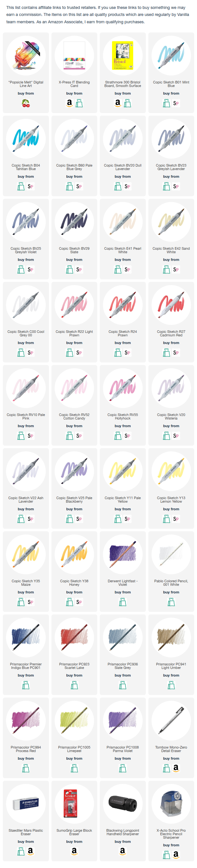Viewport: 197px width, 868px height.
Task: Click green bag icon for Prismacolor PC1005 Limepeel
Action: pyautogui.click(x=74, y=768)
